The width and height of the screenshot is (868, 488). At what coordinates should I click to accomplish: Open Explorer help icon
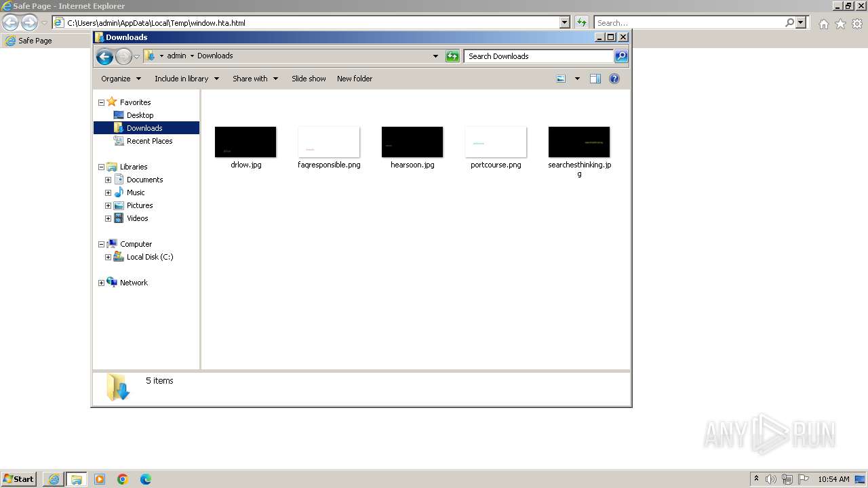pyautogui.click(x=614, y=79)
